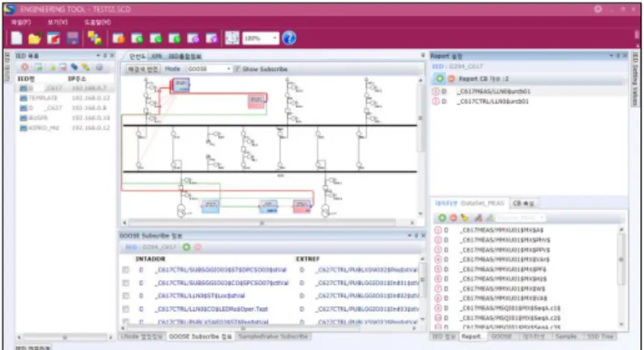Open the Report panel options arrow

pos(611,55)
